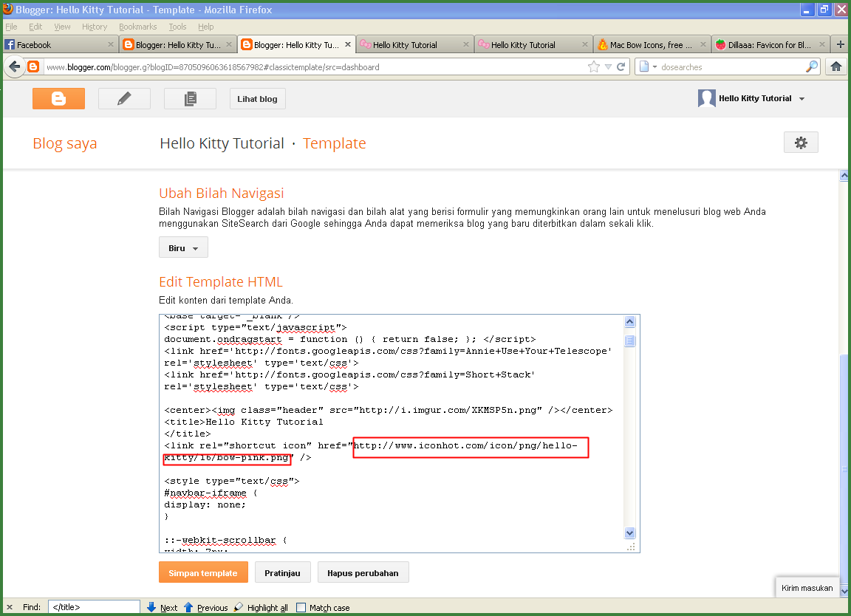851x616 pixels.
Task: Click the Find text input field
Action: pyautogui.click(x=94, y=607)
